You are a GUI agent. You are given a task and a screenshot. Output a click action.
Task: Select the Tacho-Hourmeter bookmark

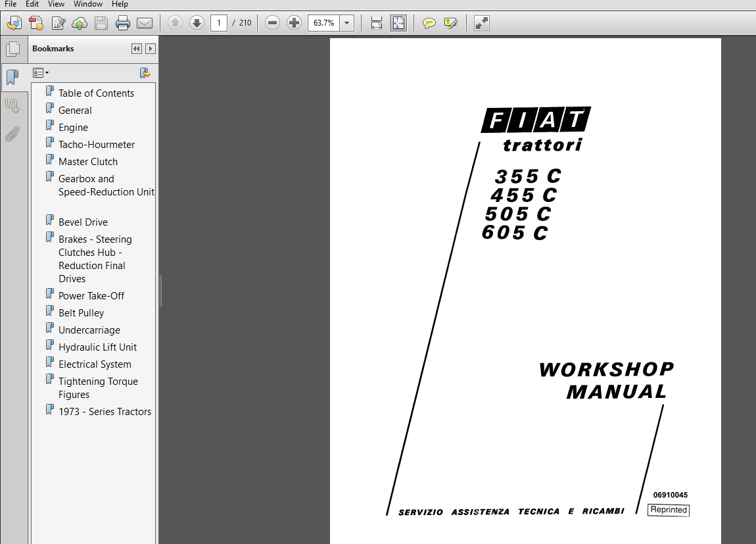pos(97,145)
